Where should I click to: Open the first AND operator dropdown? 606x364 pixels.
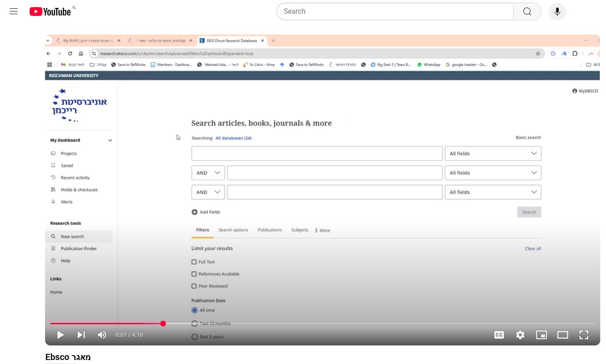[208, 173]
